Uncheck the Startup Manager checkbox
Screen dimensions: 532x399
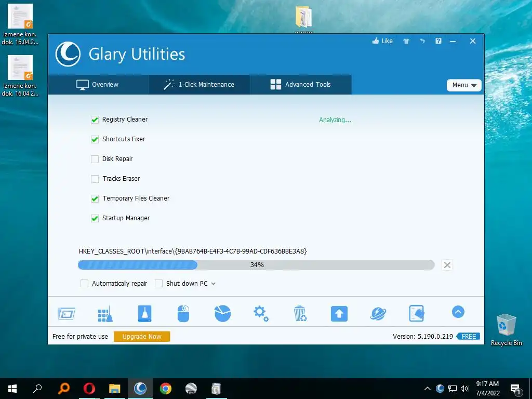pos(95,218)
